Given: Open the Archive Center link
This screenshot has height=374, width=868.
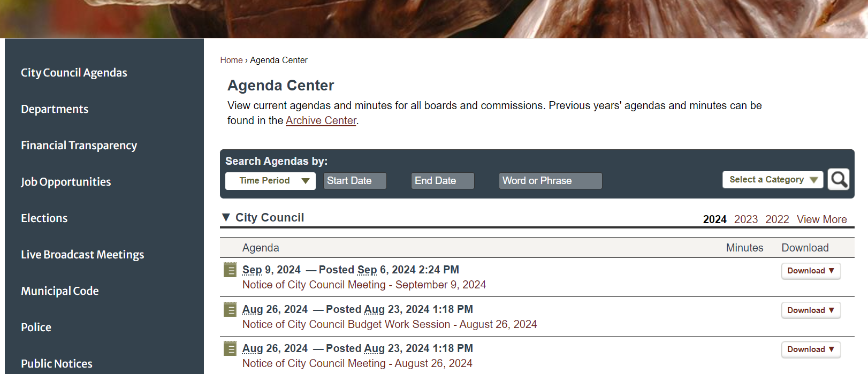Looking at the screenshot, I should click(x=321, y=120).
